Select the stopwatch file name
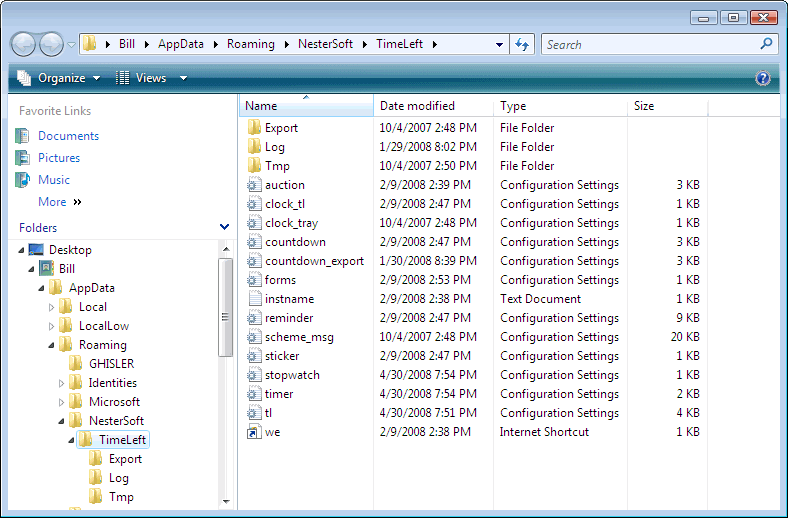 point(292,375)
